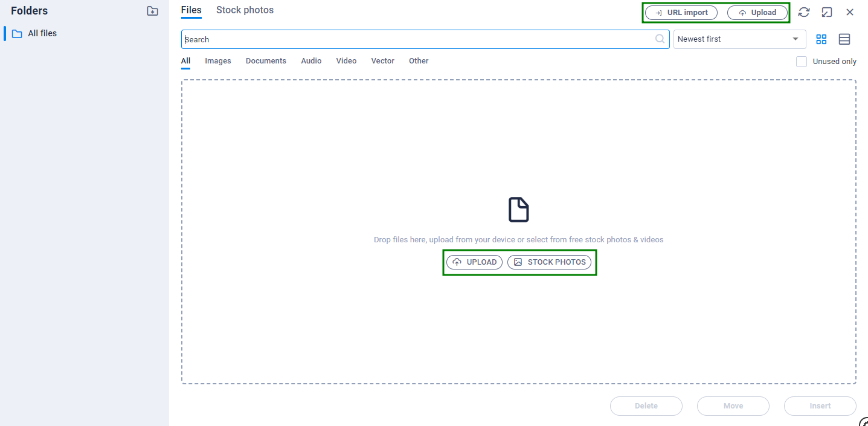This screenshot has height=426, width=868.
Task: Click the Folders heading text
Action: pos(29,11)
